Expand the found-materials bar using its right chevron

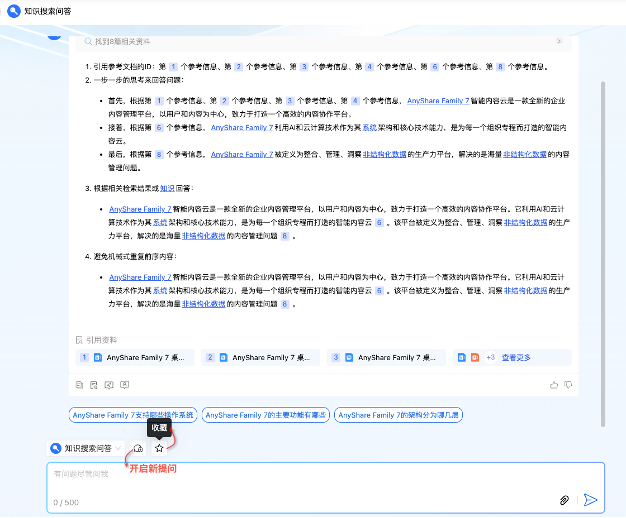[559, 41]
